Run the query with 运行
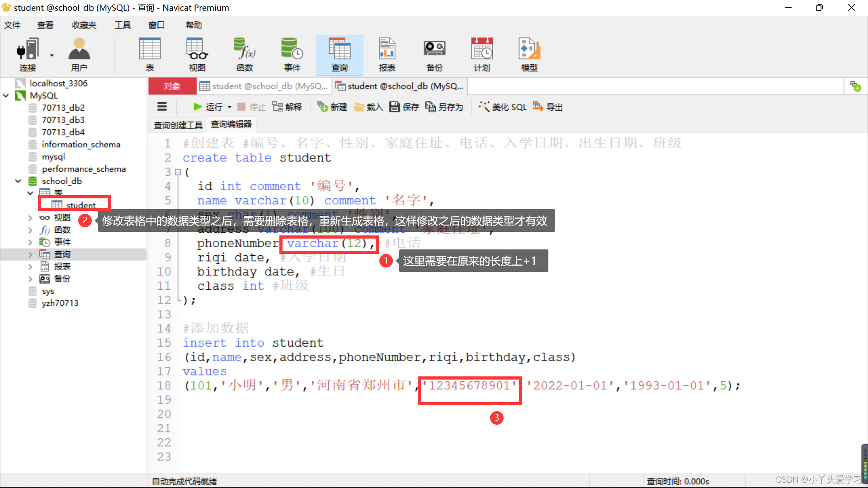The width and height of the screenshot is (868, 488). pos(208,107)
